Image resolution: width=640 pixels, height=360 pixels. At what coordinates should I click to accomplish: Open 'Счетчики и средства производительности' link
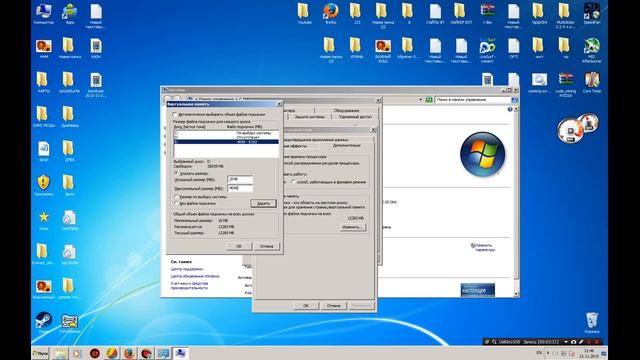pos(189,285)
